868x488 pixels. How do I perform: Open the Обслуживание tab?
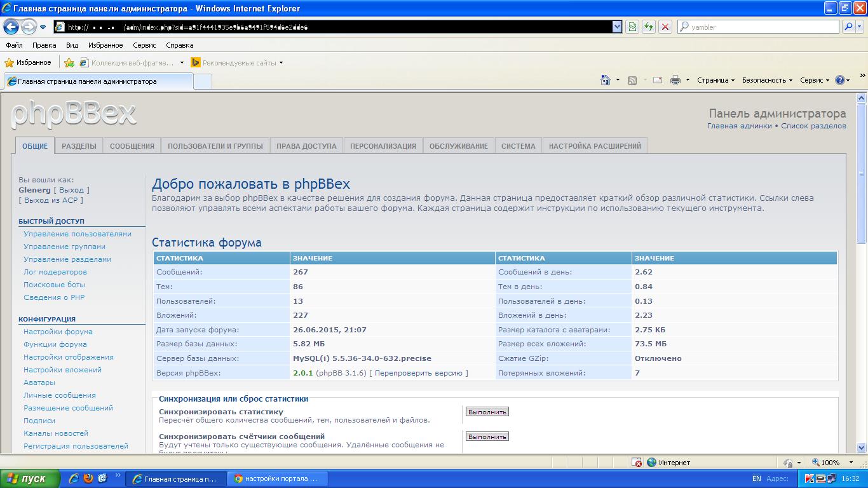coord(458,146)
